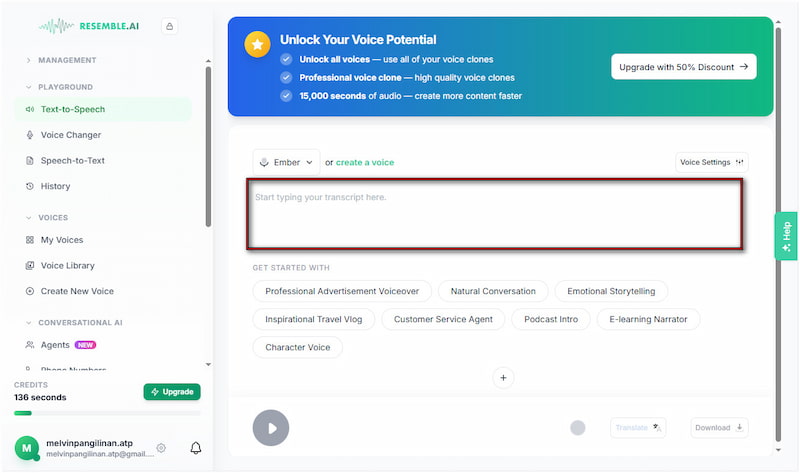Open the Help side tab
The width and height of the screenshot is (800, 473).
(x=786, y=236)
